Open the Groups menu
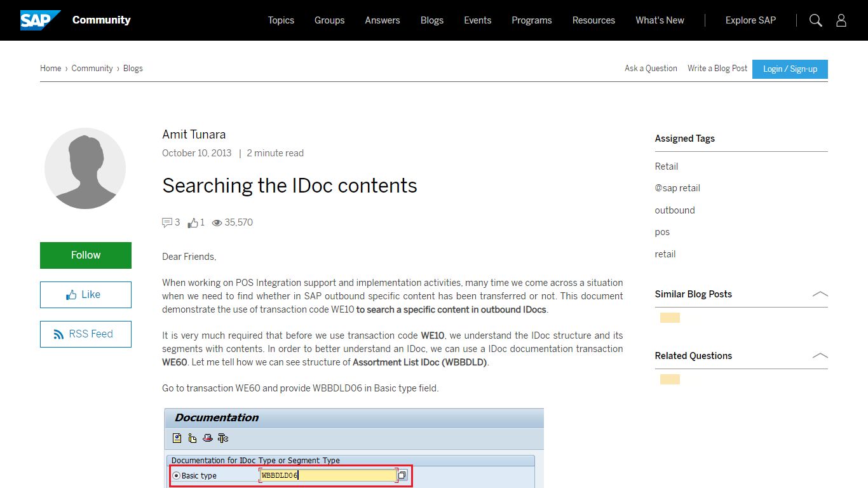Screen dimensions: 868x488 (x=330, y=20)
